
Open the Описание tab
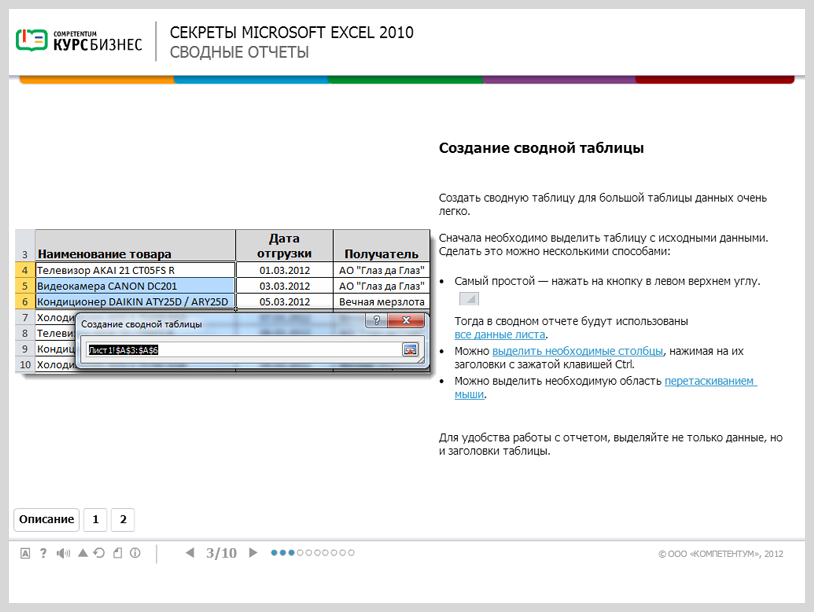(46, 520)
